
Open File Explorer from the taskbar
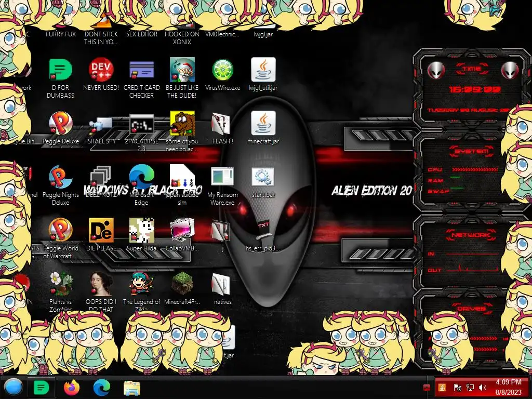point(131,388)
